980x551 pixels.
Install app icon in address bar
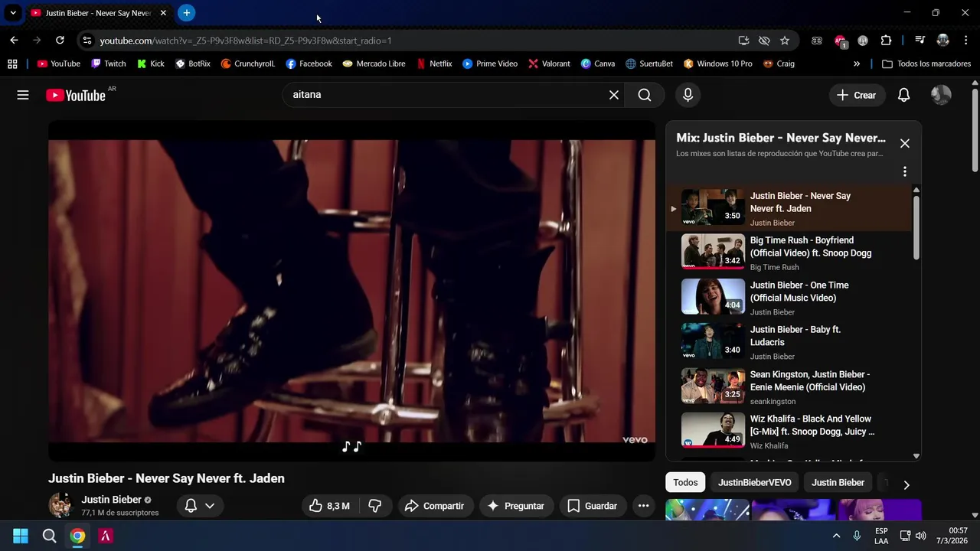(x=743, y=41)
